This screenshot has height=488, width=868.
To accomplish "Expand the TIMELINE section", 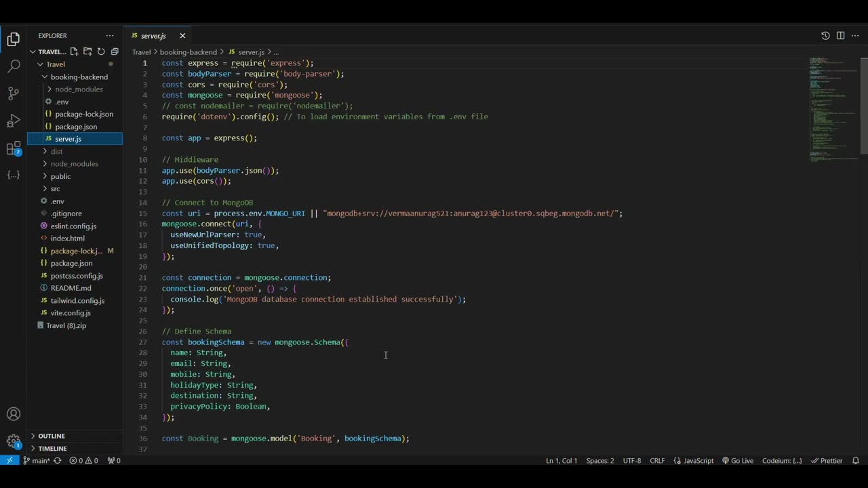I will [52, 448].
